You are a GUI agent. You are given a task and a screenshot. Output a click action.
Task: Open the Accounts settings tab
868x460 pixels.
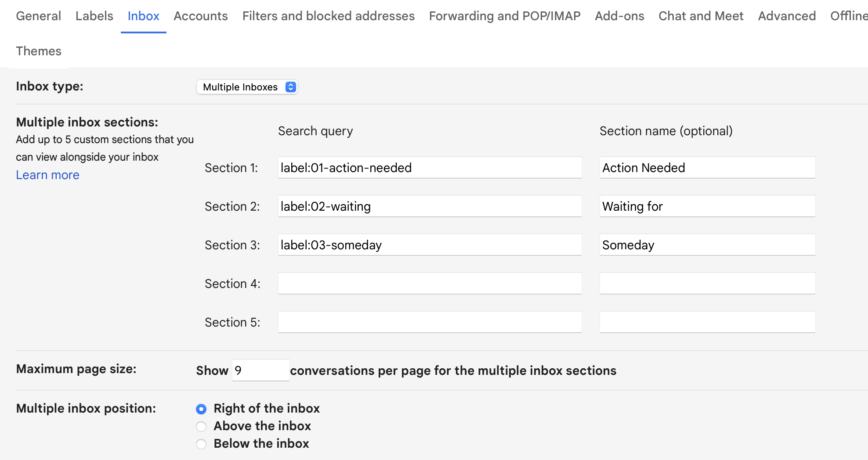tap(200, 16)
